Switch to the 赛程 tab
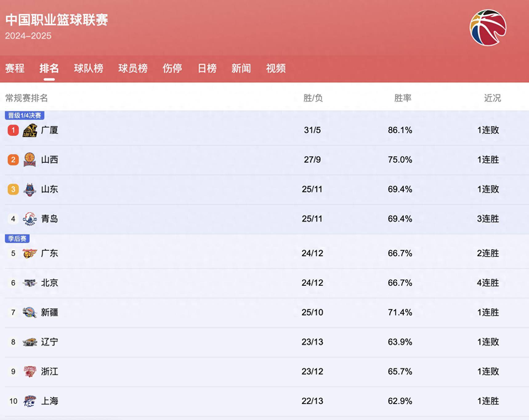 tap(14, 68)
